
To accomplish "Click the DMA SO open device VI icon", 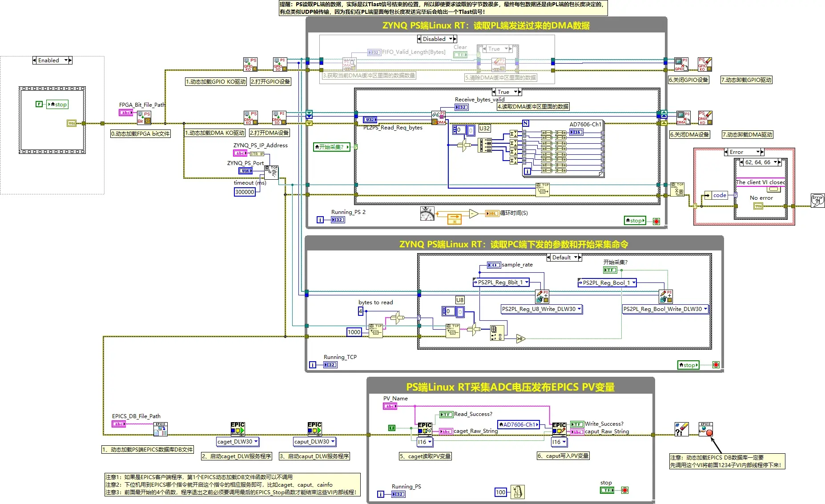I will [x=279, y=117].
